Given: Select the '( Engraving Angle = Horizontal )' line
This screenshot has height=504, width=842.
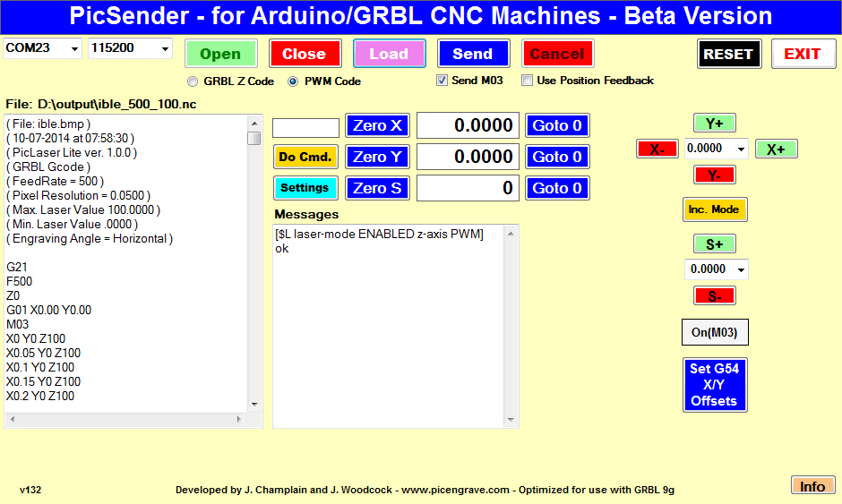Looking at the screenshot, I should coord(90,238).
